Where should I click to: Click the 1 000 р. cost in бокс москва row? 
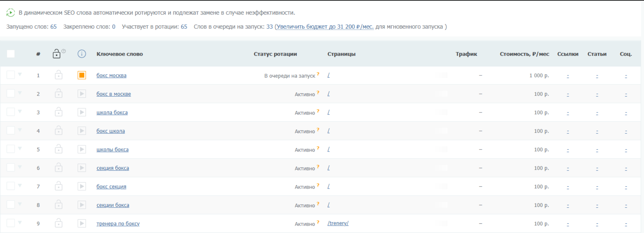(x=539, y=75)
